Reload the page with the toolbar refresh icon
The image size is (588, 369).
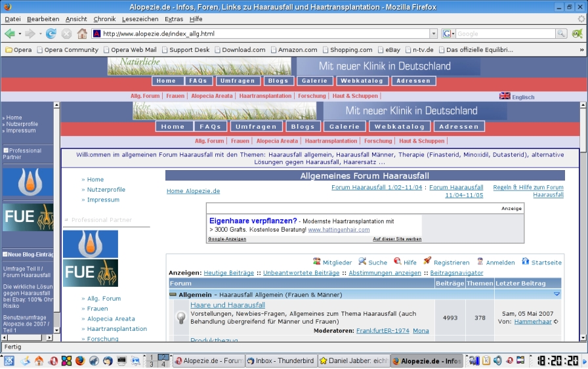tap(51, 33)
